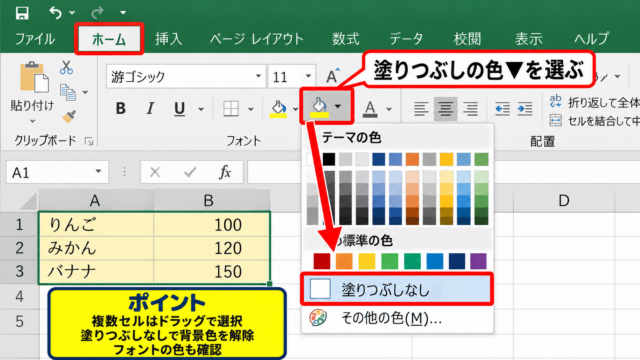Open the Borders dropdown arrow

pos(251,109)
